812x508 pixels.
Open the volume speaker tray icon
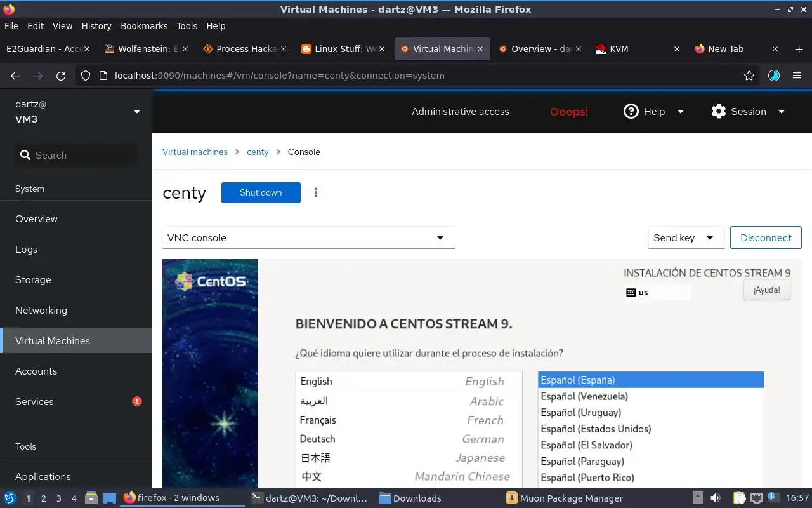(x=716, y=498)
